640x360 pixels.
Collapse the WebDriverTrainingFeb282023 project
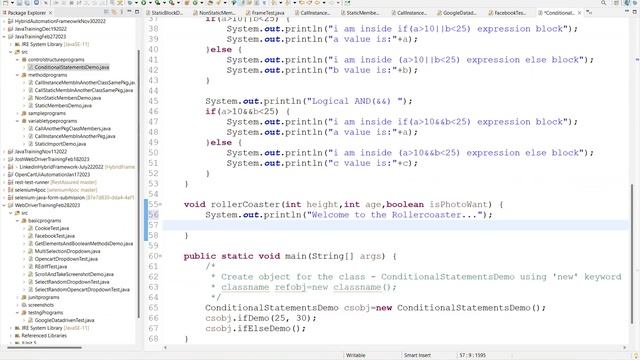coord(4,205)
